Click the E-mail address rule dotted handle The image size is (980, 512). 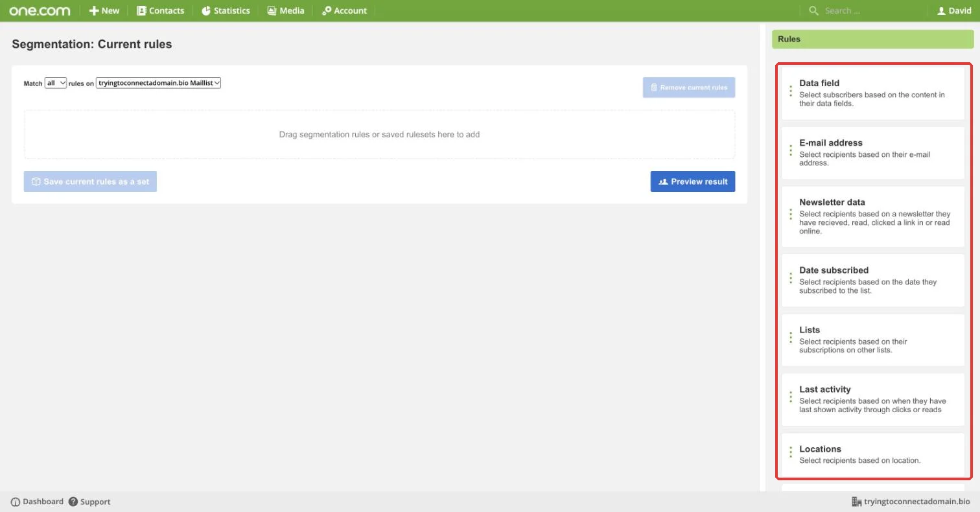tap(791, 150)
